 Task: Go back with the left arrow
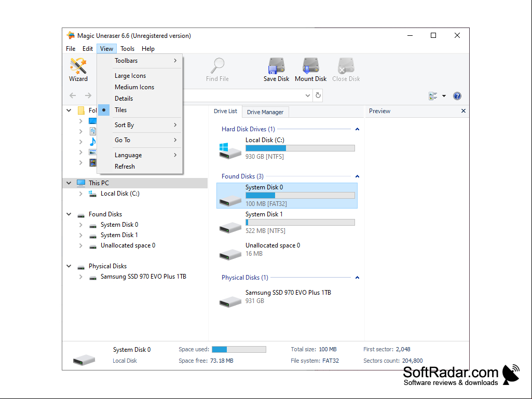(73, 95)
